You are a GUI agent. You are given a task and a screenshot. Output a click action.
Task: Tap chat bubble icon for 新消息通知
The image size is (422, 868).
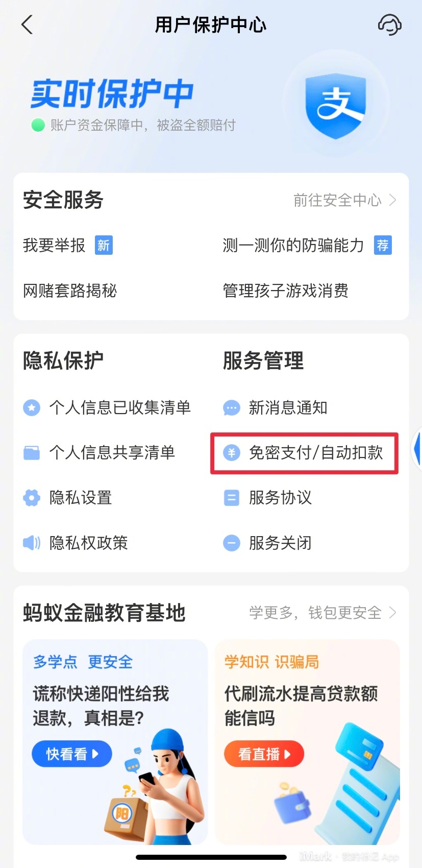(x=232, y=408)
